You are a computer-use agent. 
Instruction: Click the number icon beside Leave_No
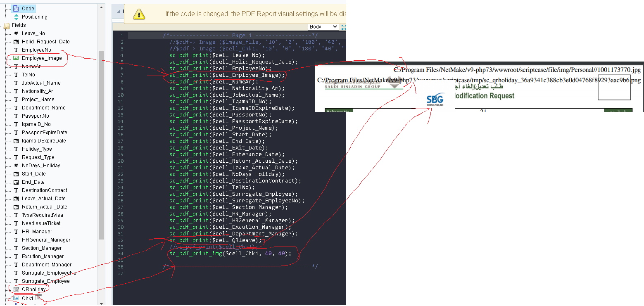tap(16, 33)
